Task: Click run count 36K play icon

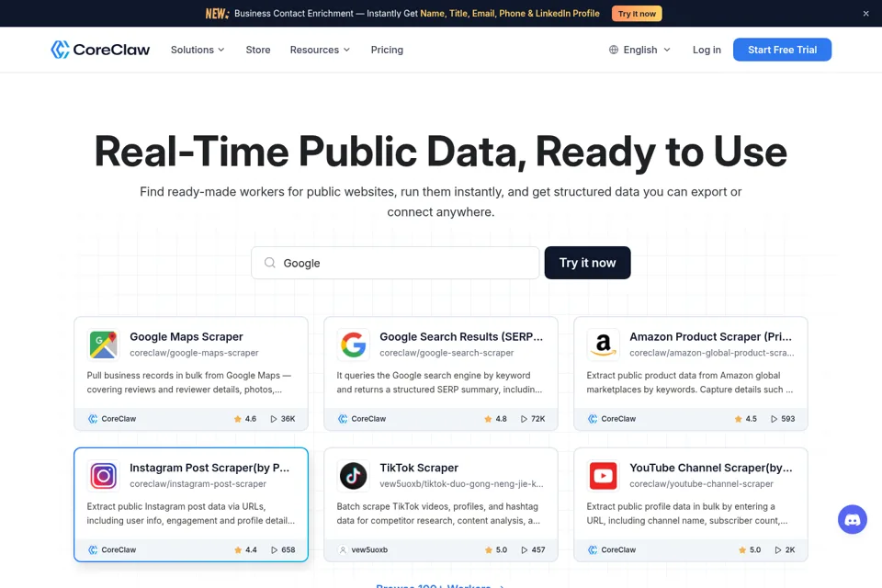Action: pos(274,419)
